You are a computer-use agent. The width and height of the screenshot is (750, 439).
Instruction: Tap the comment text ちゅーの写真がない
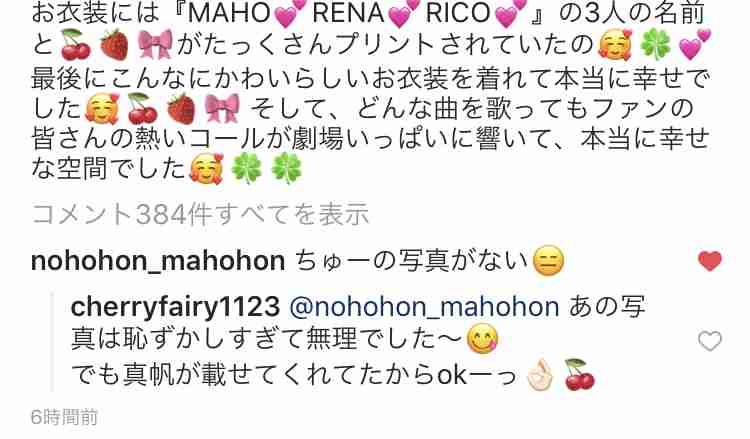point(411,261)
